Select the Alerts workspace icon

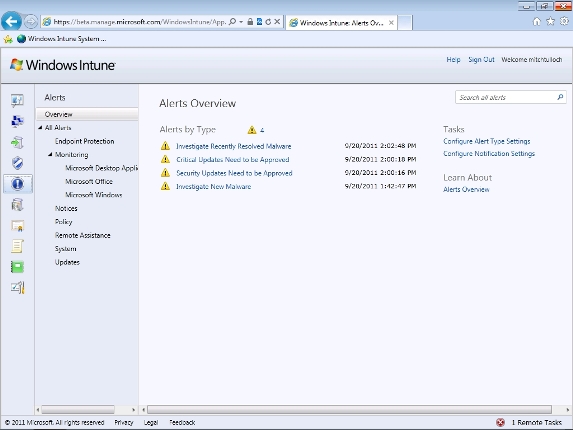(18, 184)
